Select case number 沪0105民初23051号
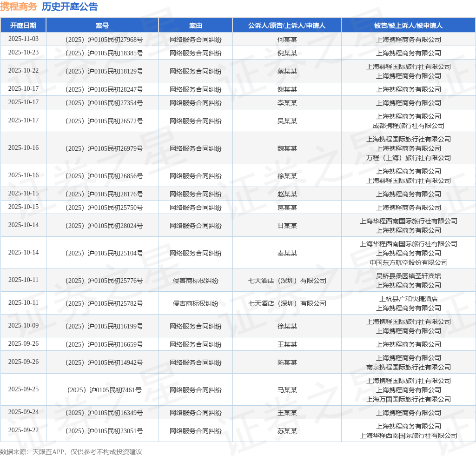476x456 pixels. pyautogui.click(x=104, y=431)
